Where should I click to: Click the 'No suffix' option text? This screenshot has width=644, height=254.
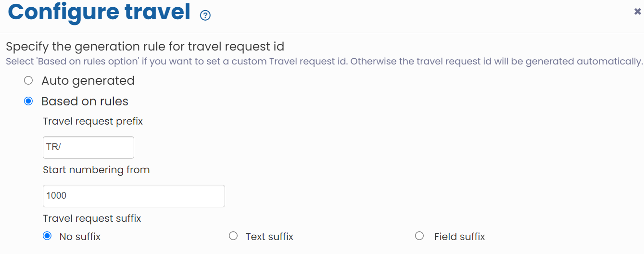pos(80,237)
